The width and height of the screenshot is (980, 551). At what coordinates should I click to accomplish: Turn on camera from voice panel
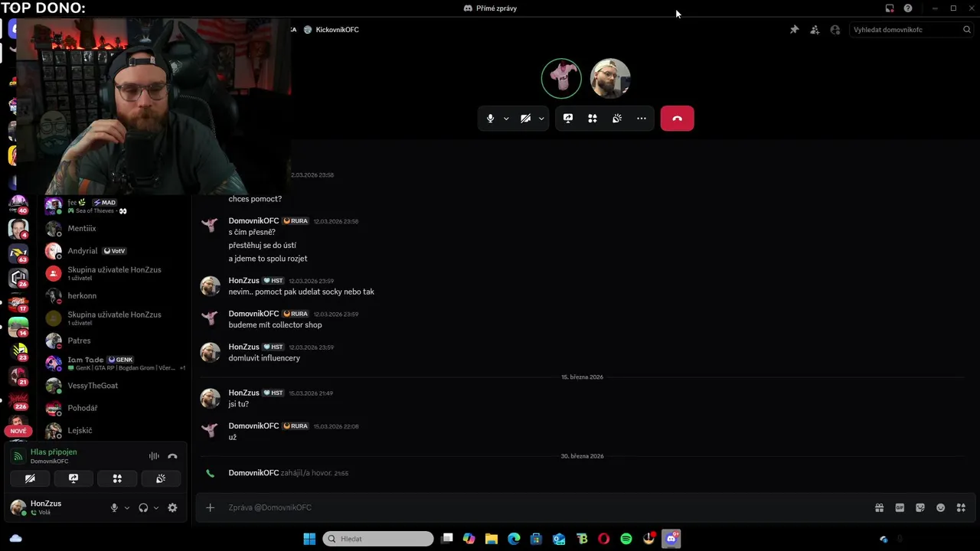30,478
